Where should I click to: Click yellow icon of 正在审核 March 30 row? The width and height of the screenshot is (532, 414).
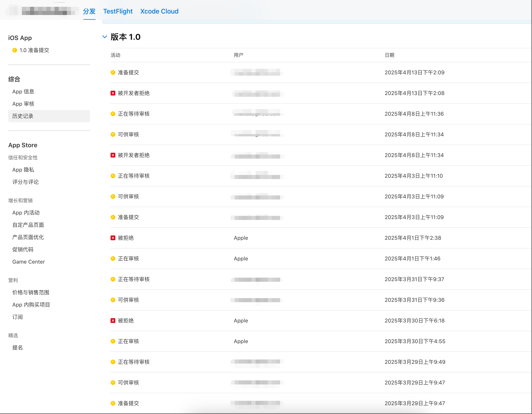(113, 342)
